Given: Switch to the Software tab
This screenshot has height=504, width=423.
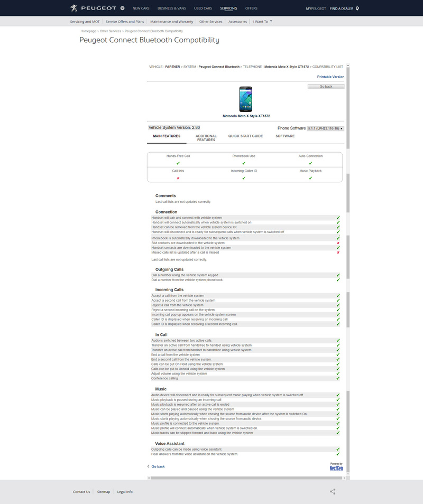Looking at the screenshot, I should [285, 136].
